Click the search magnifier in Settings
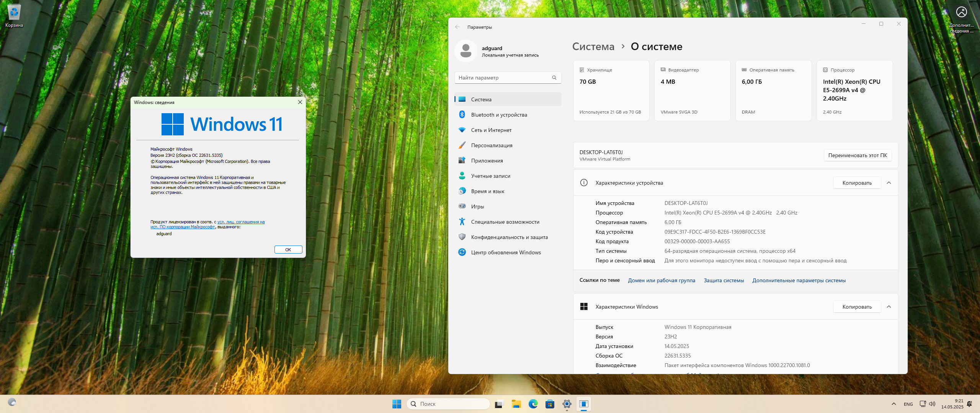 pos(554,78)
